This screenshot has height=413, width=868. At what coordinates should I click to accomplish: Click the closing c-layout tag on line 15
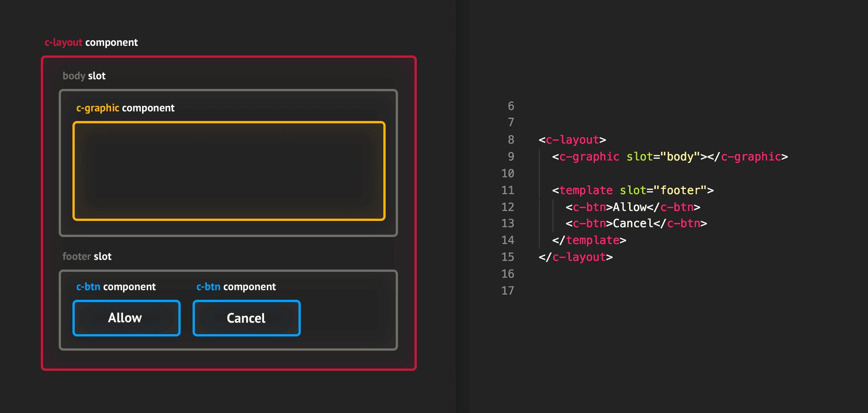(576, 257)
